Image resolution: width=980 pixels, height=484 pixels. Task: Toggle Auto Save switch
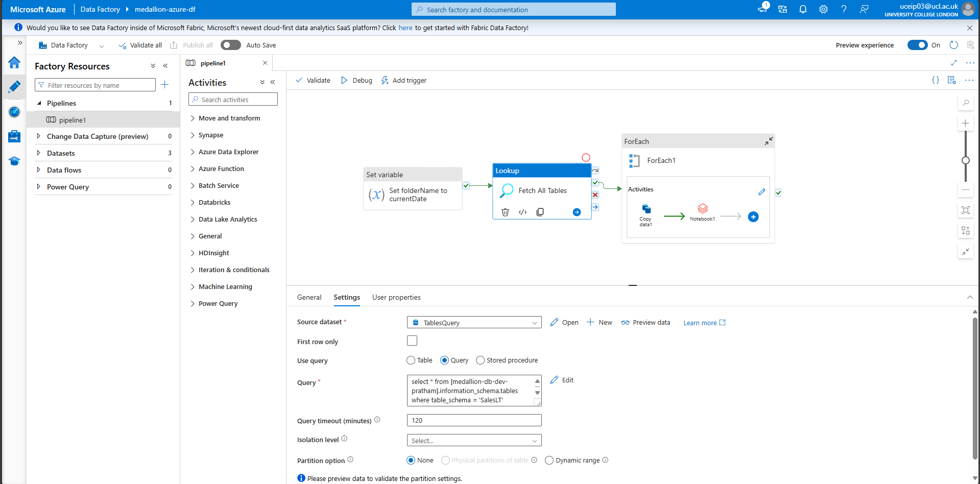231,45
